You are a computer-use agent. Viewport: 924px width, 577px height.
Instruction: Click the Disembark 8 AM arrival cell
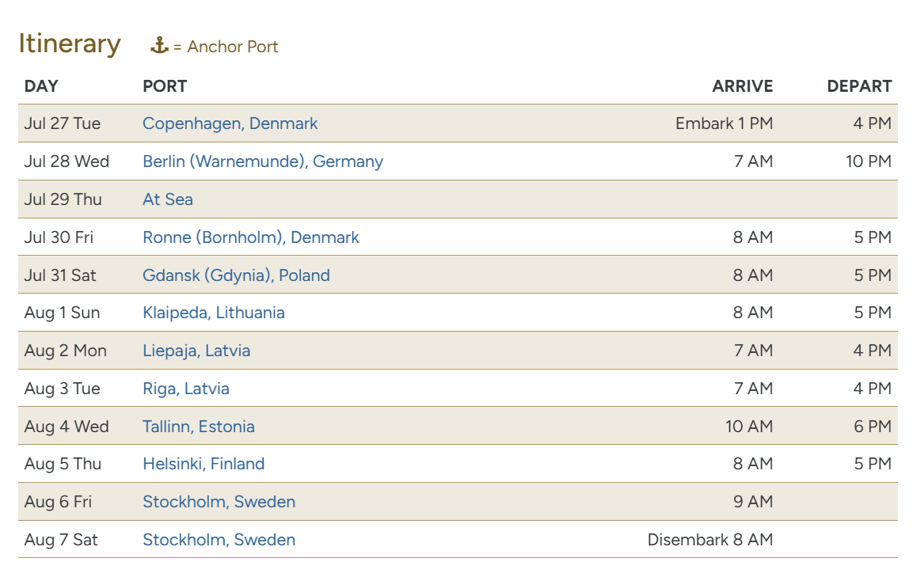pyautogui.click(x=709, y=540)
